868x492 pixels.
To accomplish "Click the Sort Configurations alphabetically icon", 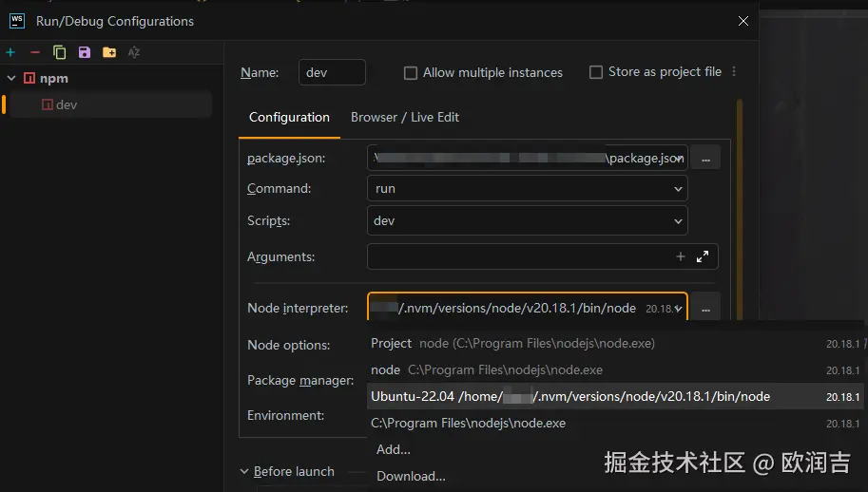I will pos(133,52).
